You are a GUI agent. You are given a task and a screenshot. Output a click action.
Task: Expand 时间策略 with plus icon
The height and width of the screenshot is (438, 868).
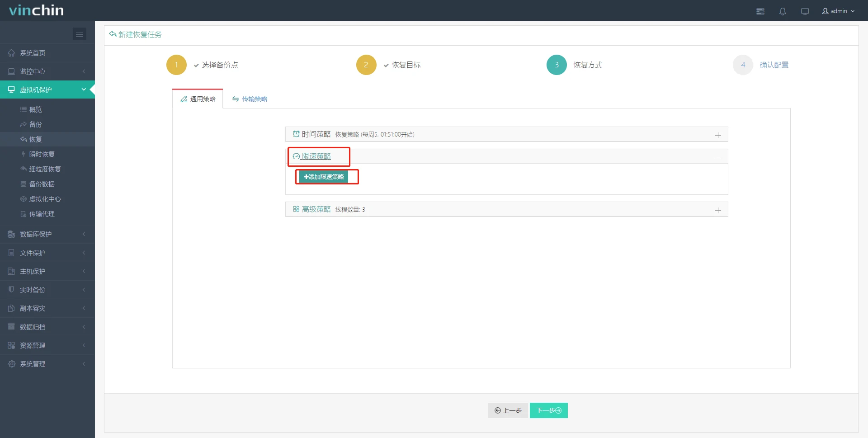pyautogui.click(x=718, y=135)
